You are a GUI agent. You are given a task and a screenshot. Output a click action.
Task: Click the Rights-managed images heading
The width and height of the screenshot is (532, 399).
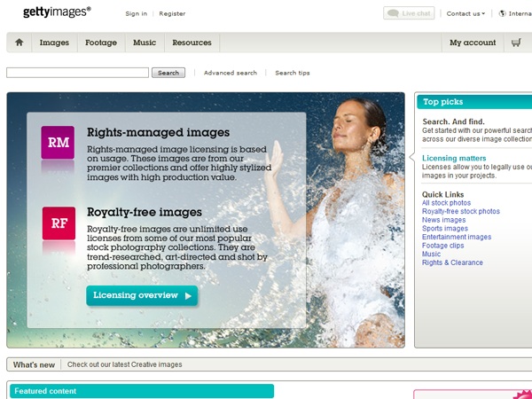(x=158, y=132)
